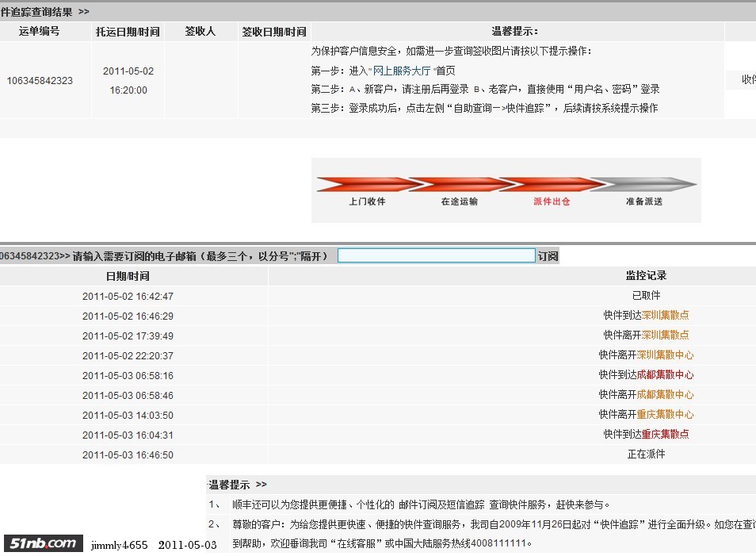Open the 重庆集散中心 link
The width and height of the screenshot is (756, 556).
pyautogui.click(x=665, y=414)
